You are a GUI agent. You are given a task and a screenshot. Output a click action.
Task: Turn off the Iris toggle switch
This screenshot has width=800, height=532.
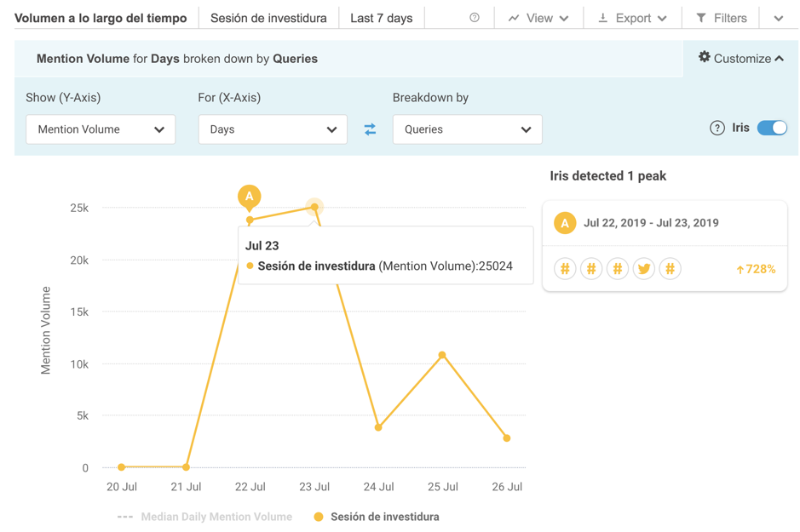point(772,128)
